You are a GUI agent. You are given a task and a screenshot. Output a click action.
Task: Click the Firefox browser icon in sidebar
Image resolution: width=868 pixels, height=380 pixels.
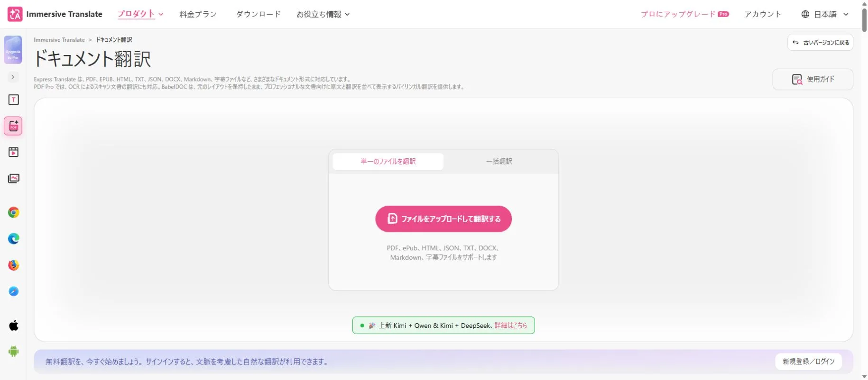(13, 265)
